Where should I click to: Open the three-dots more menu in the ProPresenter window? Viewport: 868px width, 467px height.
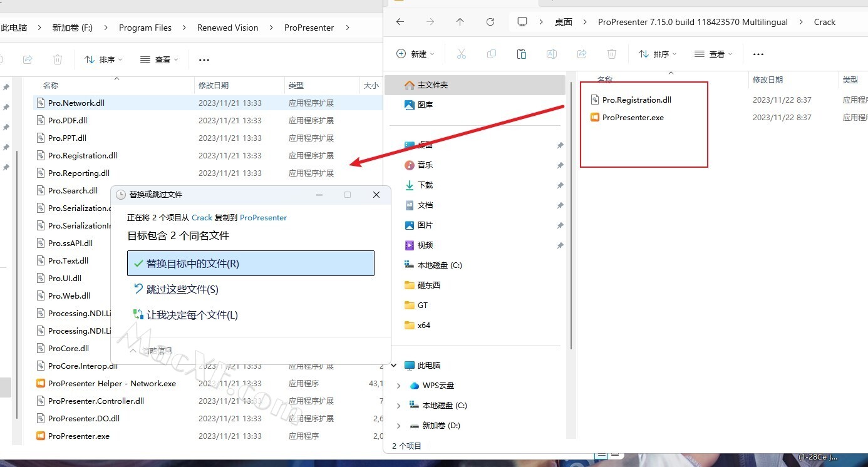tap(204, 59)
